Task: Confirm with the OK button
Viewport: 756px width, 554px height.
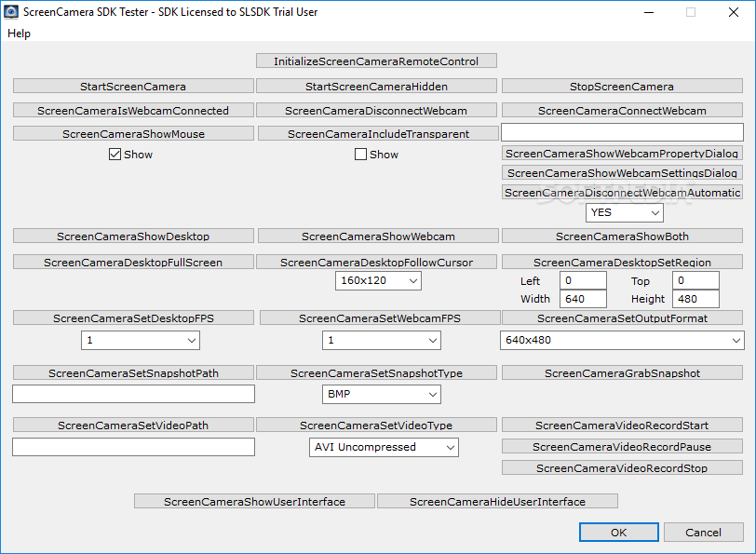Action: 619,533
